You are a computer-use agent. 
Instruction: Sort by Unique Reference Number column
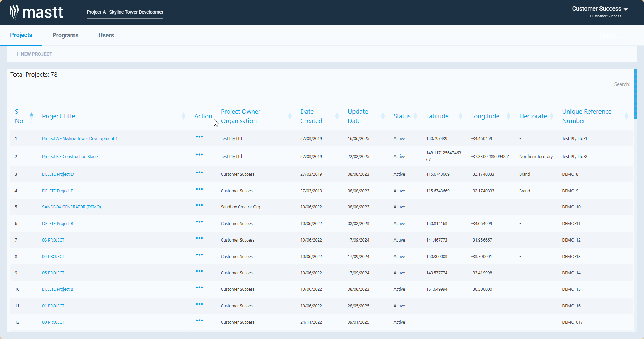click(x=626, y=116)
